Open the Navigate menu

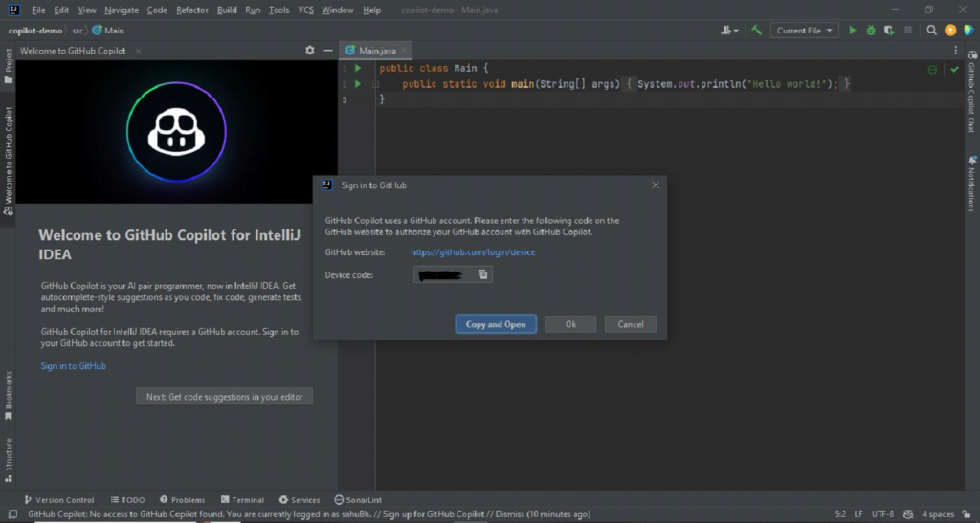[x=122, y=10]
